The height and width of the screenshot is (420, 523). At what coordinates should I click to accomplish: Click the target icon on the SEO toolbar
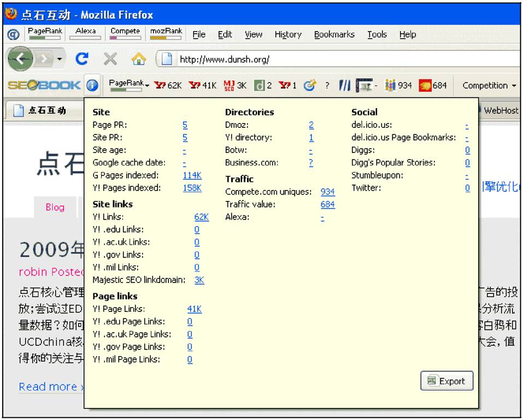309,85
